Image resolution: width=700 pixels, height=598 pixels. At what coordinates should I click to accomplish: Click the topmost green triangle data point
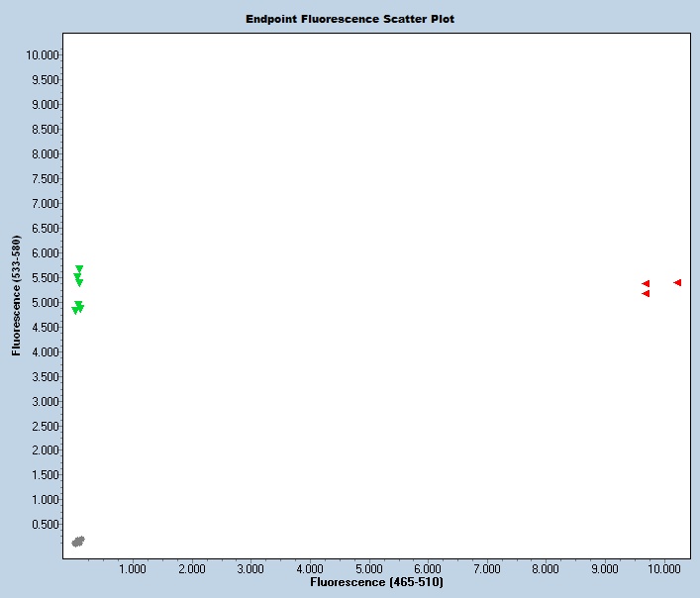click(79, 269)
